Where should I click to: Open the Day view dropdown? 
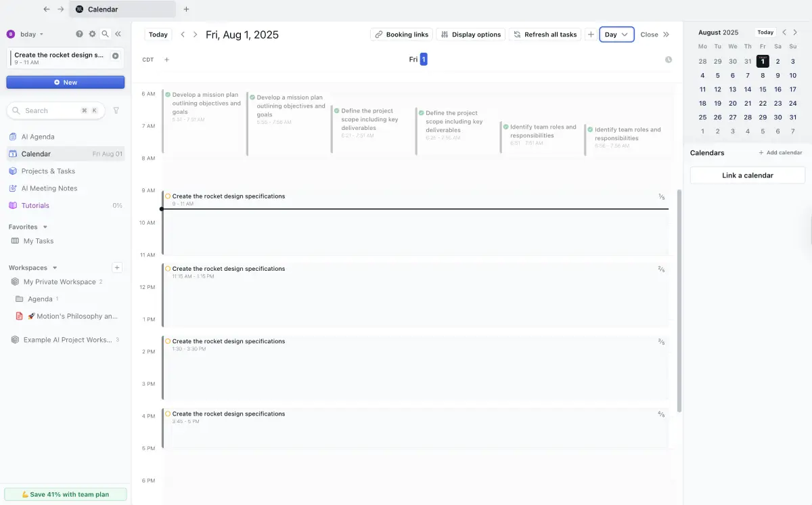coord(616,35)
